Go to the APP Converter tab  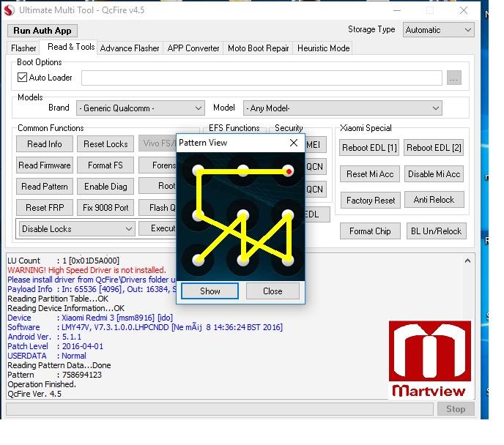pyautogui.click(x=193, y=48)
